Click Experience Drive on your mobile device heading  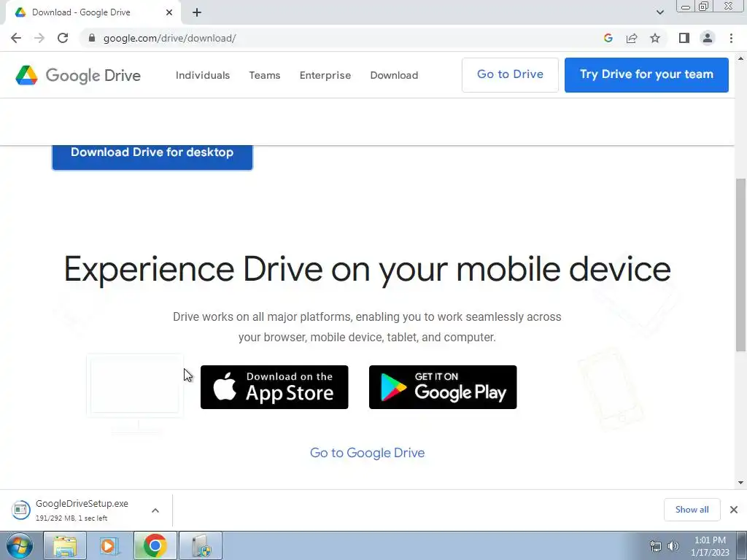[x=368, y=270]
